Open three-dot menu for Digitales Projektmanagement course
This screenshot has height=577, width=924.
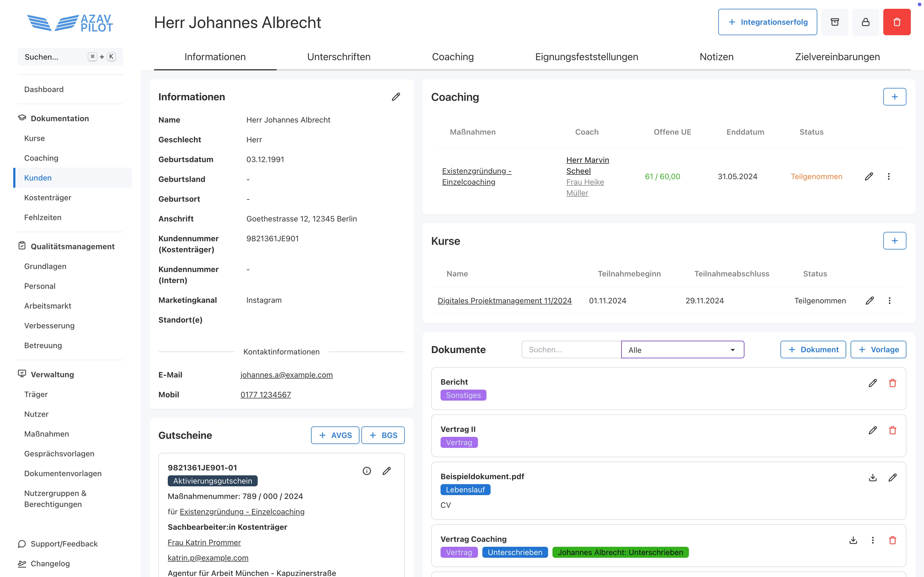pyautogui.click(x=889, y=301)
